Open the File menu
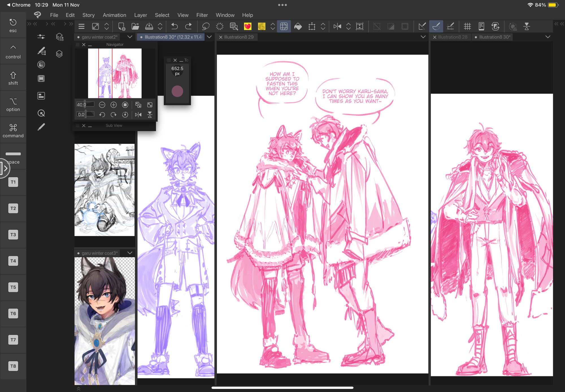Screen dimensions: 565x392 click(54, 15)
